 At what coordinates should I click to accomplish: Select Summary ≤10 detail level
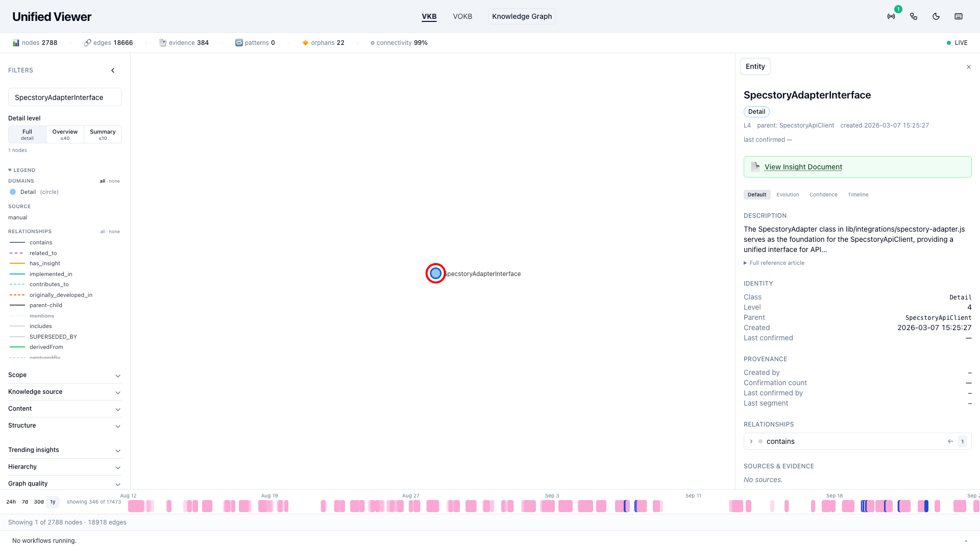click(103, 135)
